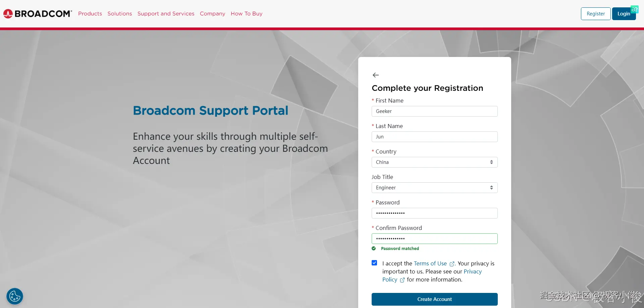The height and width of the screenshot is (308, 644).
Task: Click the external link icon after Privacy Policy
Action: pos(402,280)
